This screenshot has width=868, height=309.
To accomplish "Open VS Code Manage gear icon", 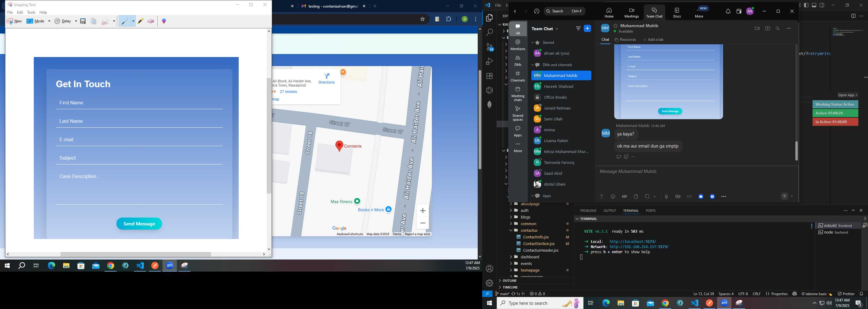I will pos(489,283).
